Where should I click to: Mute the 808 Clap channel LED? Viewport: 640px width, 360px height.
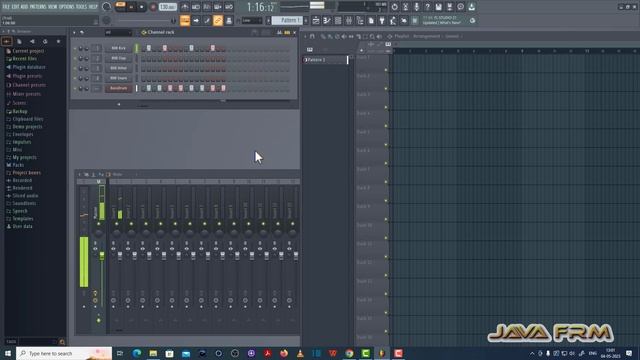click(x=75, y=58)
